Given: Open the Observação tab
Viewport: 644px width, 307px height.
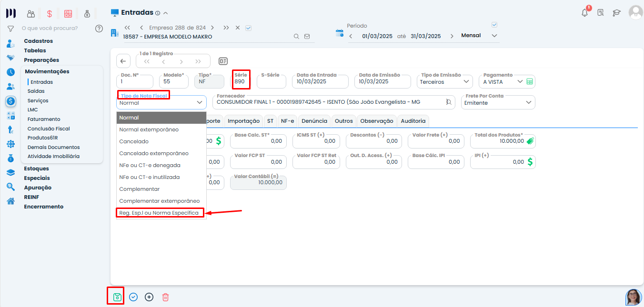Looking at the screenshot, I should 376,121.
